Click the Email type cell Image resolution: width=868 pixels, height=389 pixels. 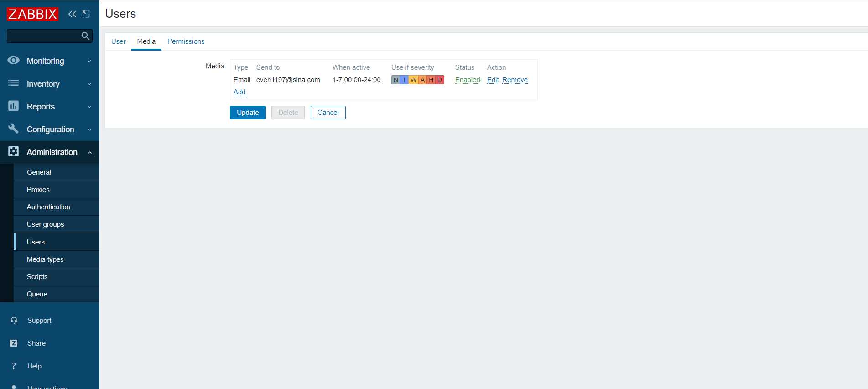click(x=242, y=80)
